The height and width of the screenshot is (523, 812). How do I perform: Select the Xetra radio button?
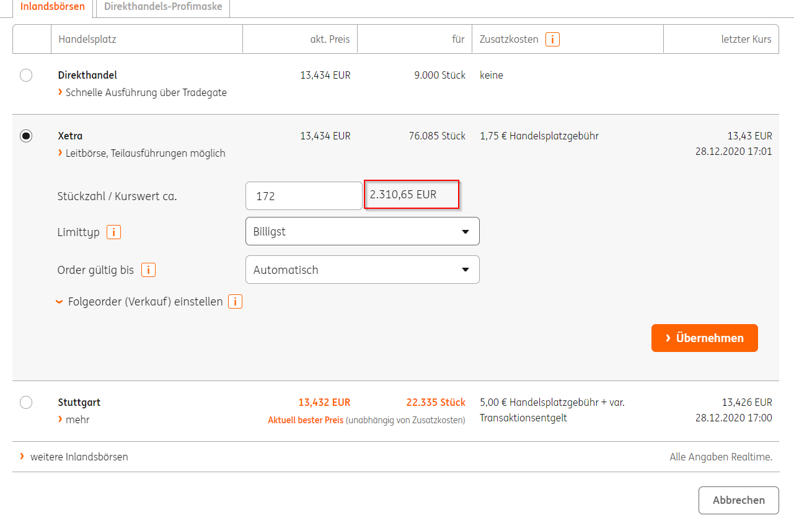[26, 136]
